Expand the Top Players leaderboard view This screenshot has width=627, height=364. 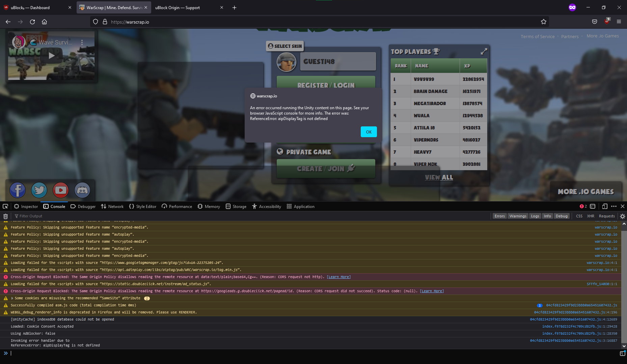[x=484, y=52]
